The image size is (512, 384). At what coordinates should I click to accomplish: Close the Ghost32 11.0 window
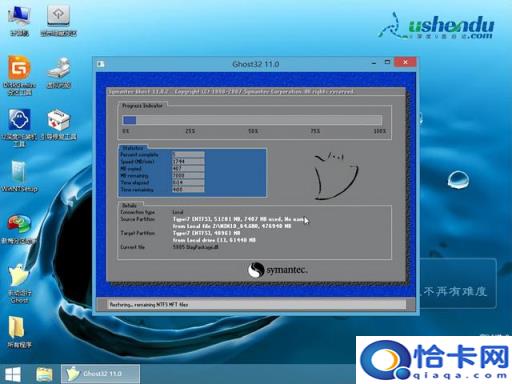pyautogui.click(x=405, y=62)
